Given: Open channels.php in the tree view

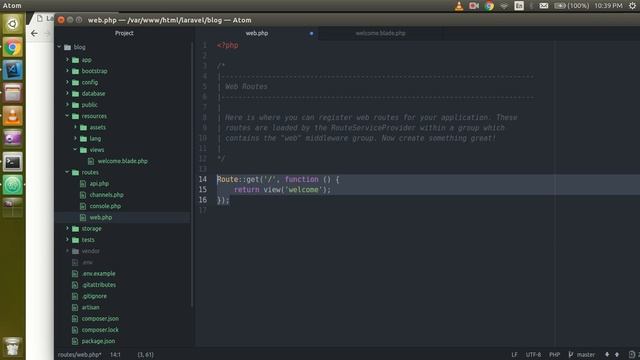Looking at the screenshot, I should (x=107, y=195).
